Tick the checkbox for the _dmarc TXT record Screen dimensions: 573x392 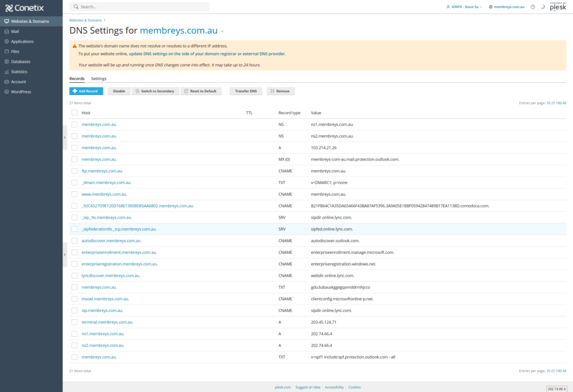pyautogui.click(x=74, y=182)
